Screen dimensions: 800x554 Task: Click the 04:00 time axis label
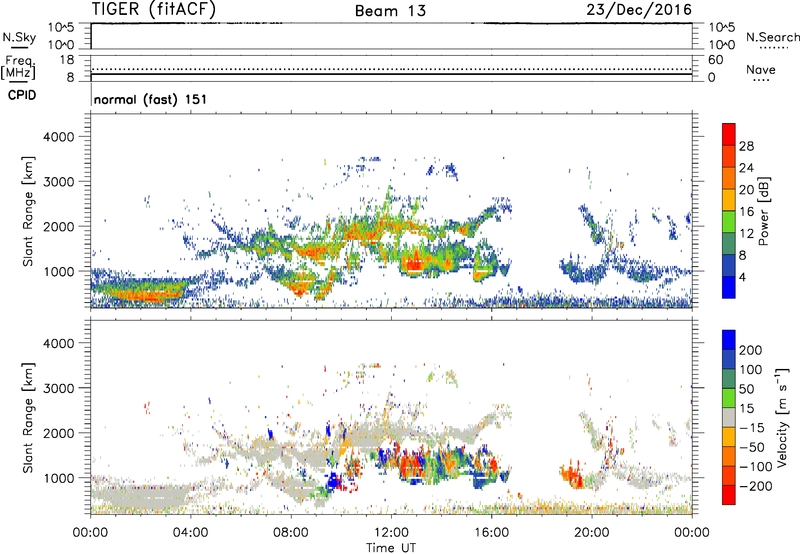coord(190,533)
